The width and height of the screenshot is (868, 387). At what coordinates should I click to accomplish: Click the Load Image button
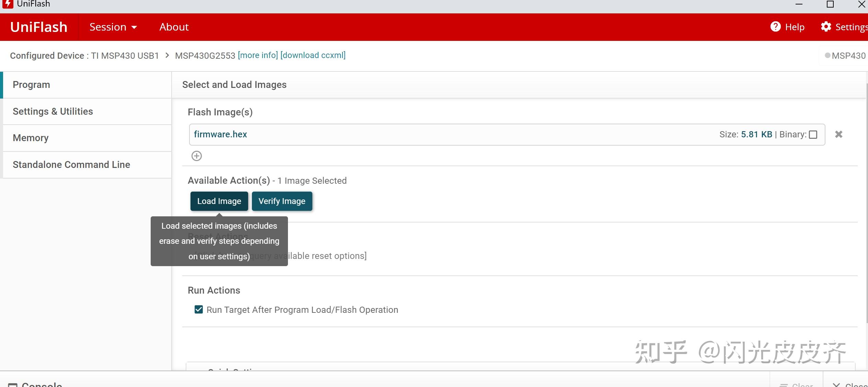(219, 201)
